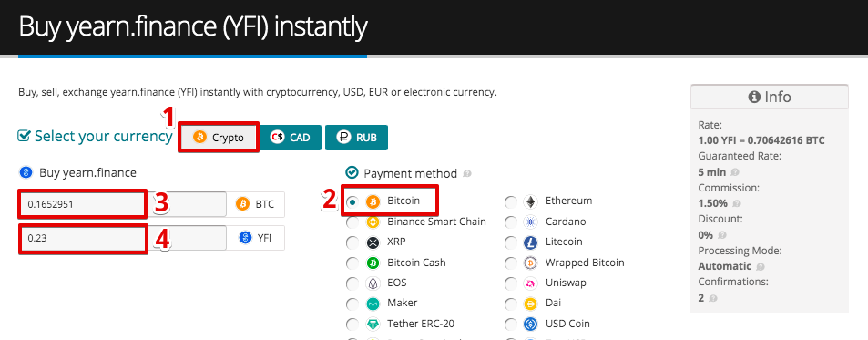Select the Litecoin radio button
Screen dimensions: 868x340
[x=511, y=243]
